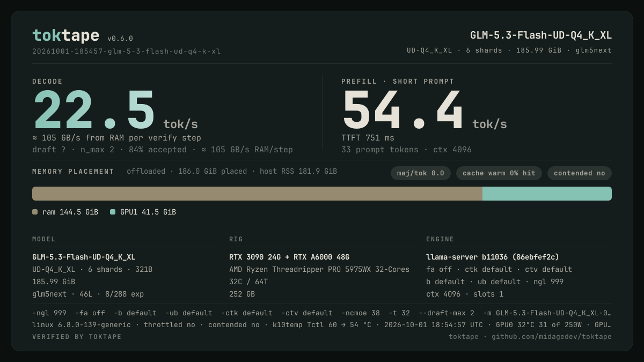Click version label v0.6.0

tap(120, 39)
